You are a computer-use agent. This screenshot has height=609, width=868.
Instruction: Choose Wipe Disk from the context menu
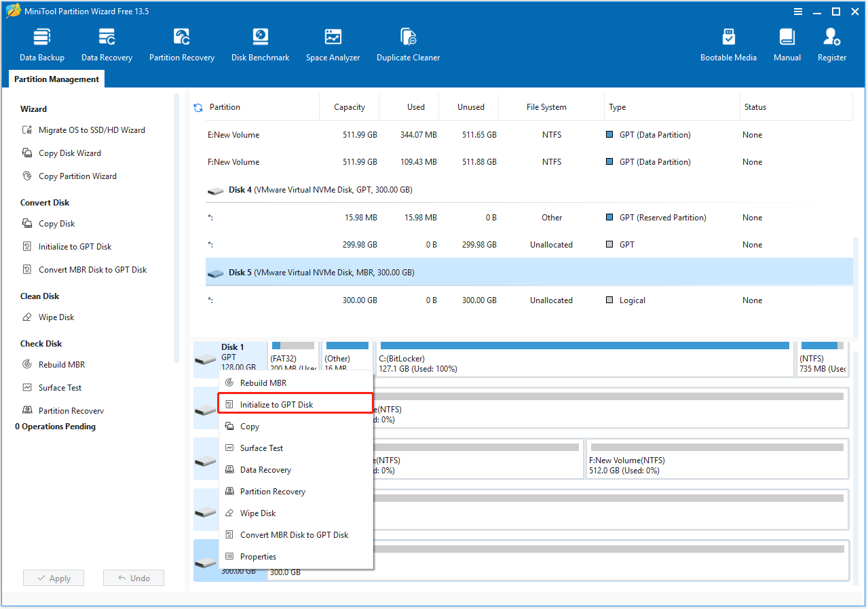click(x=258, y=513)
